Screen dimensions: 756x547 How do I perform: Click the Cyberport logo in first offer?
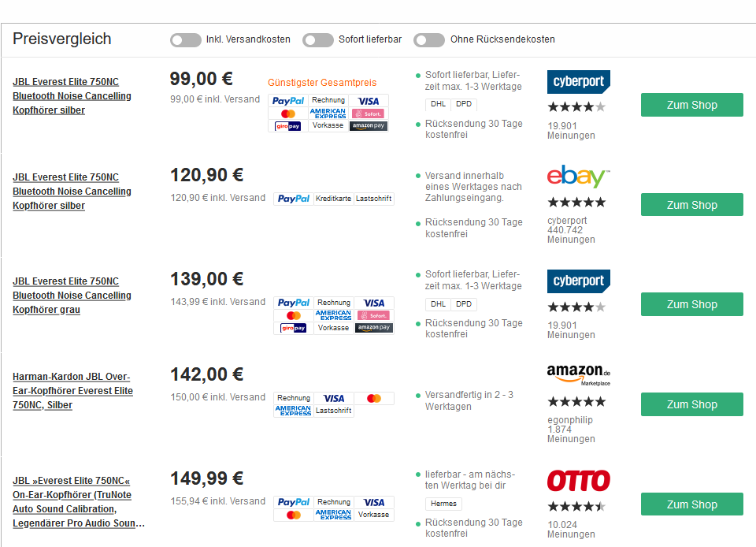tap(579, 82)
